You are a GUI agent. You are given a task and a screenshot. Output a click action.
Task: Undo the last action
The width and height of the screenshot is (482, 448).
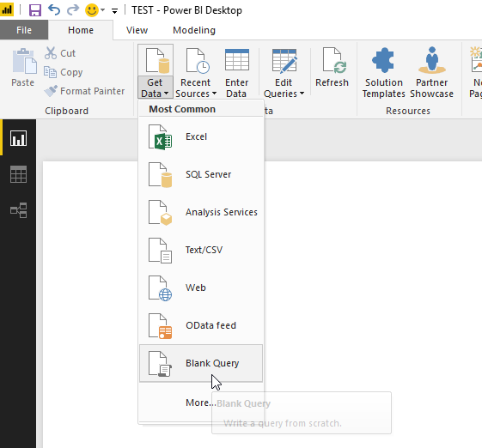coord(54,10)
